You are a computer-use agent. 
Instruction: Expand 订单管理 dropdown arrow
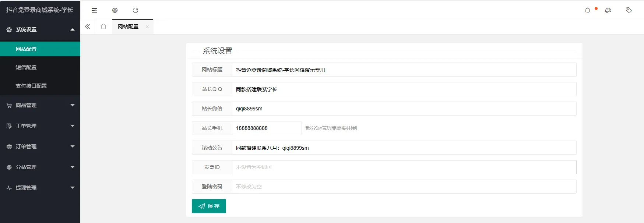pos(73,146)
